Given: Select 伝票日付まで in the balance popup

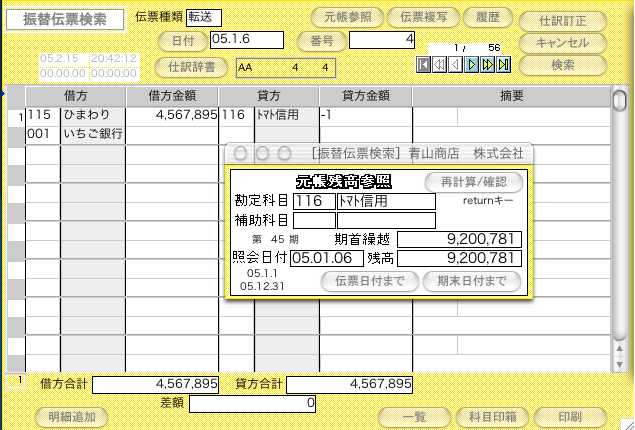Looking at the screenshot, I should pyautogui.click(x=369, y=281).
